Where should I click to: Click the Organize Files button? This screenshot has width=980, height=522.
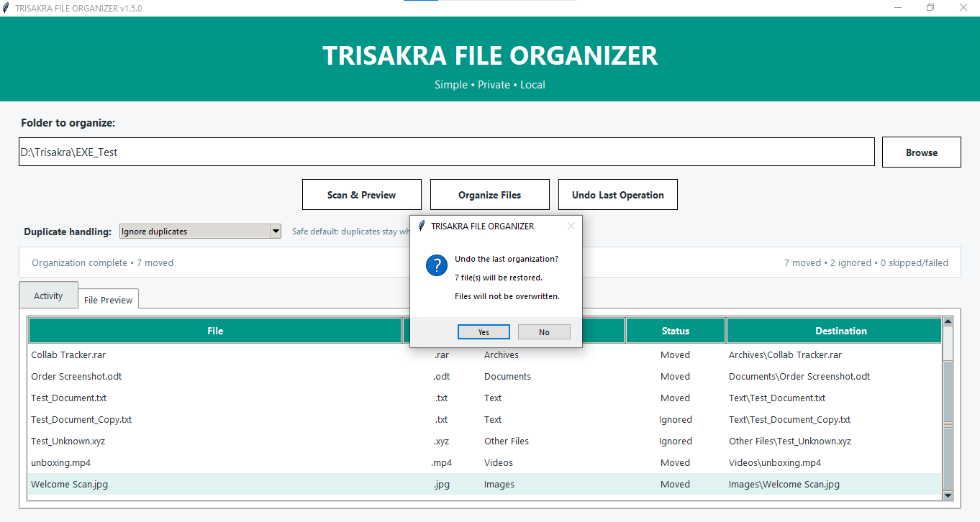[490, 195]
